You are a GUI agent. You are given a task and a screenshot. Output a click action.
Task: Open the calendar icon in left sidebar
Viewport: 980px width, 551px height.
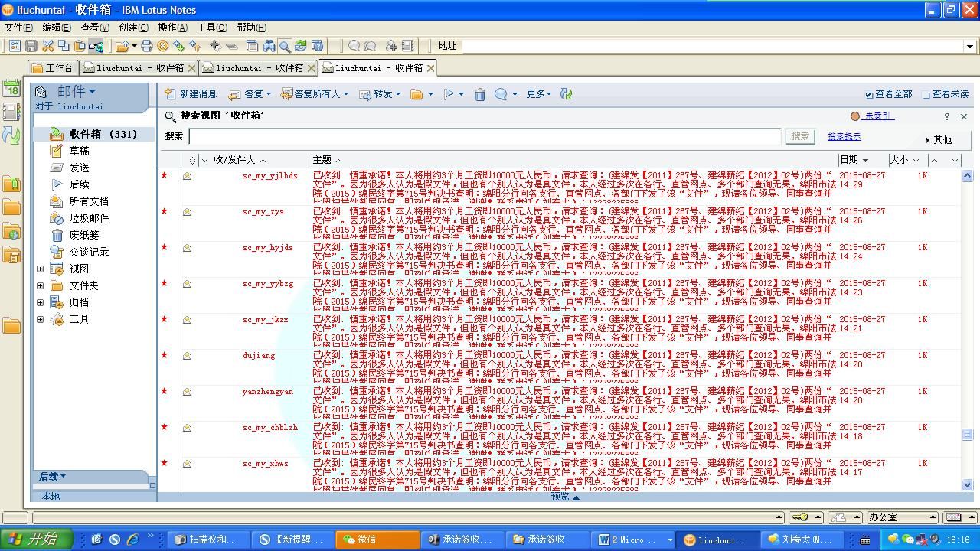coord(11,87)
